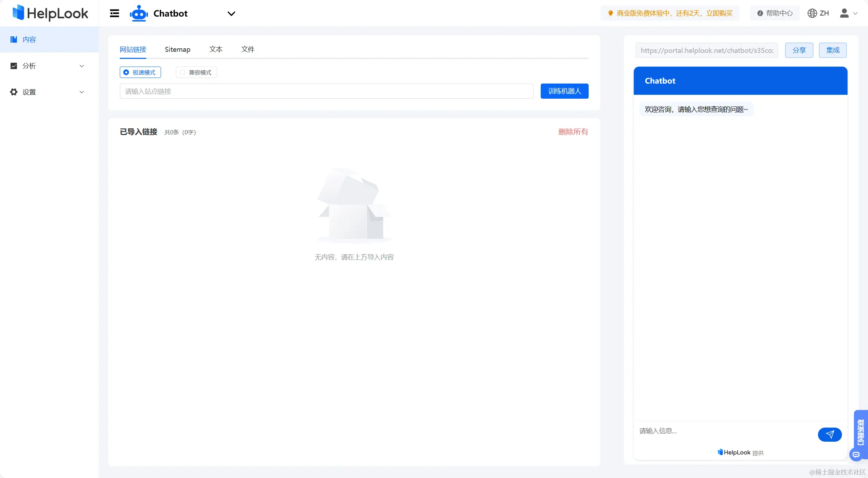
Task: Select the 极速模式 radio button
Action: 126,72
